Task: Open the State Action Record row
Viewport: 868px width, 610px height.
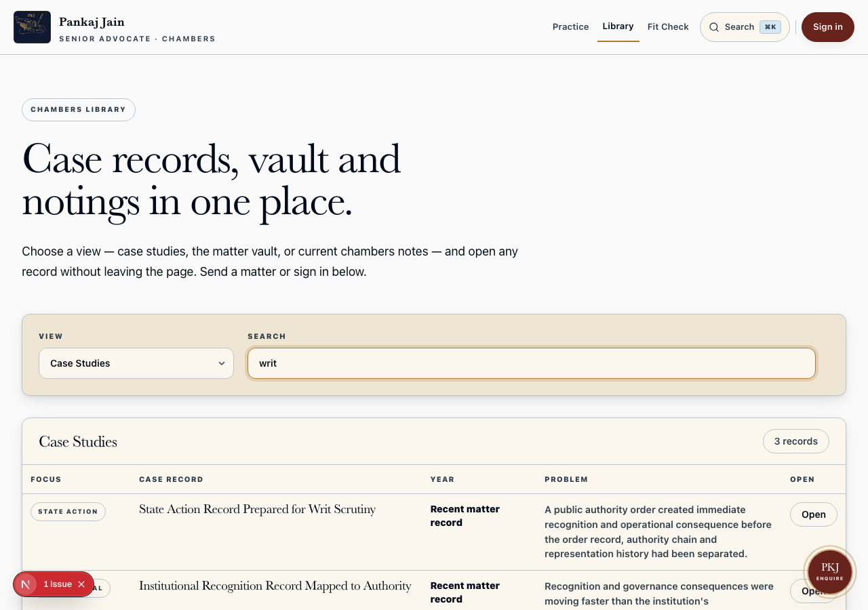Action: click(x=814, y=514)
